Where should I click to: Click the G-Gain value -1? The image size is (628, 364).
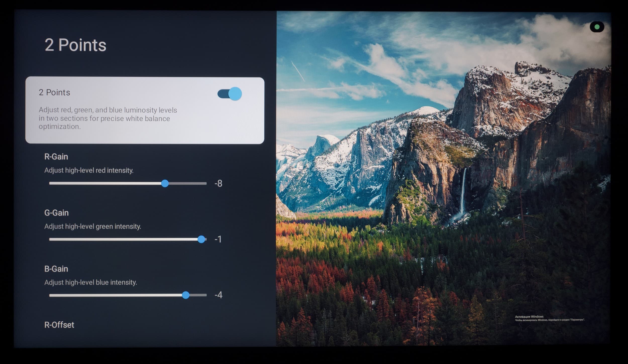pyautogui.click(x=218, y=239)
